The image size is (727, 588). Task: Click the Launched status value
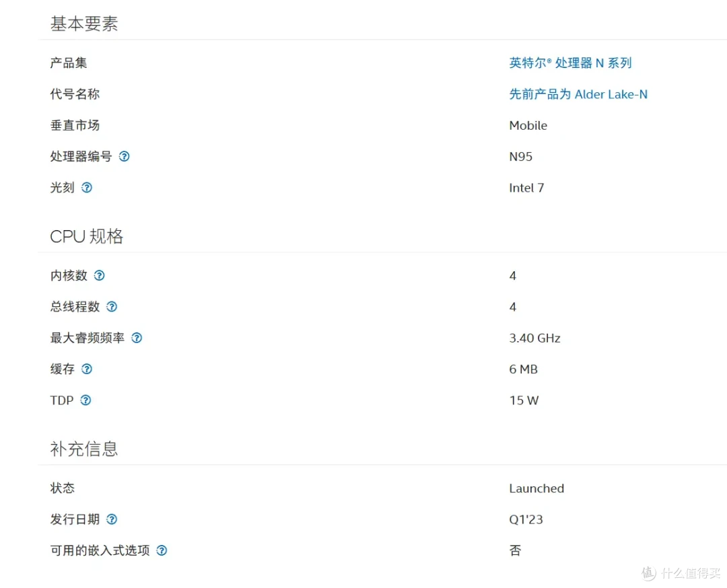click(x=536, y=488)
